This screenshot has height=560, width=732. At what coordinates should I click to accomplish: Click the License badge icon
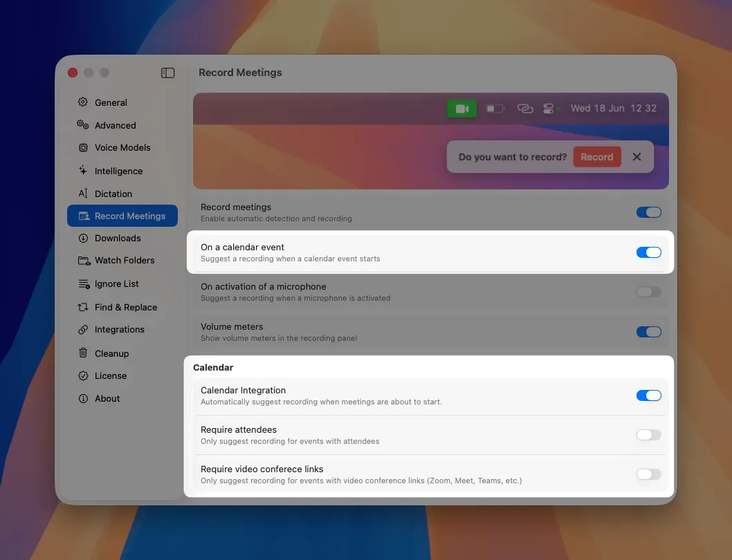click(x=83, y=375)
